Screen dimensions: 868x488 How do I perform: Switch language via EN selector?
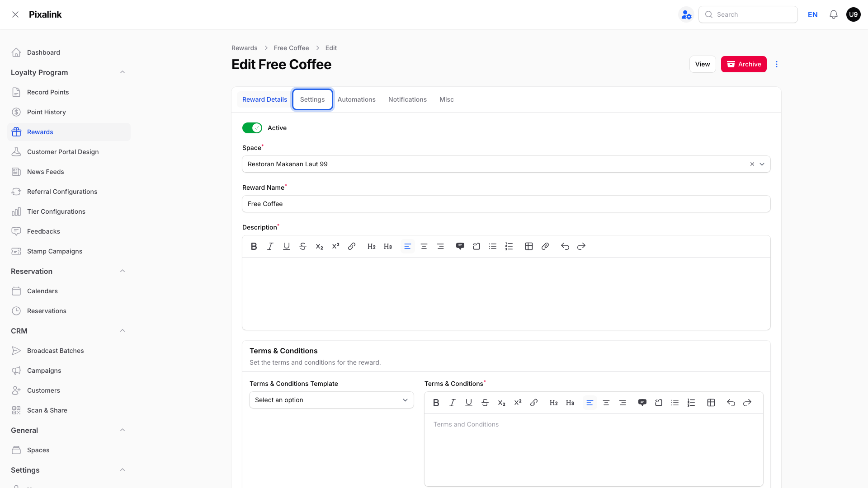click(813, 14)
